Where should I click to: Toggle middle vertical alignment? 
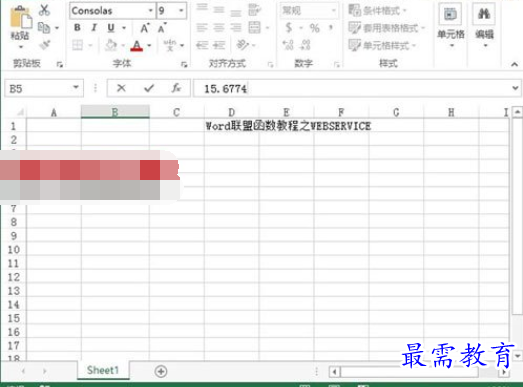coord(219,9)
